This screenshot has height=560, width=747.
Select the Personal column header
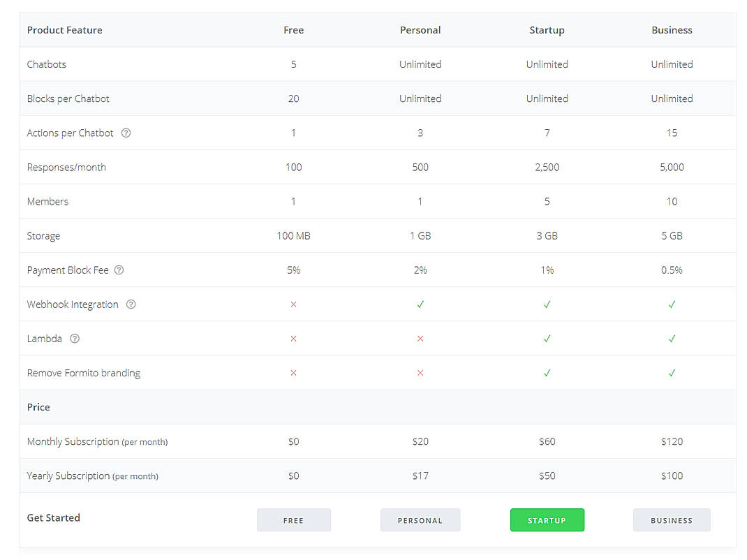(x=420, y=30)
